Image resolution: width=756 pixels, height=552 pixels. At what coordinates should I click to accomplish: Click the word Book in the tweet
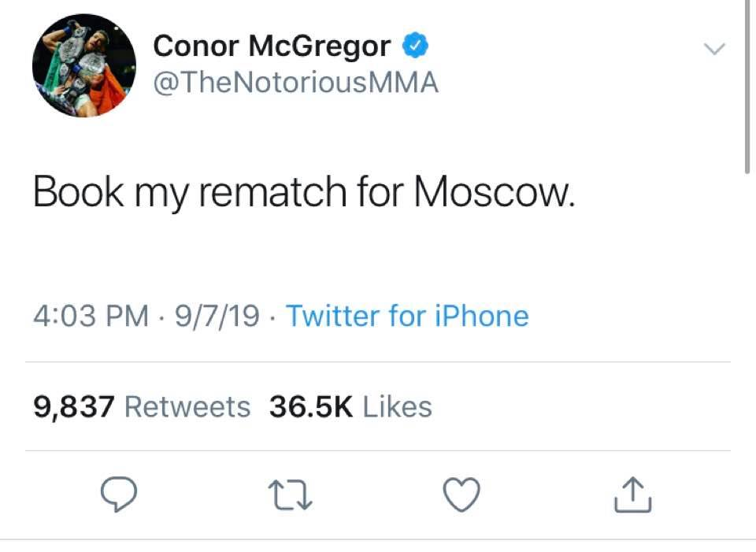[78, 191]
